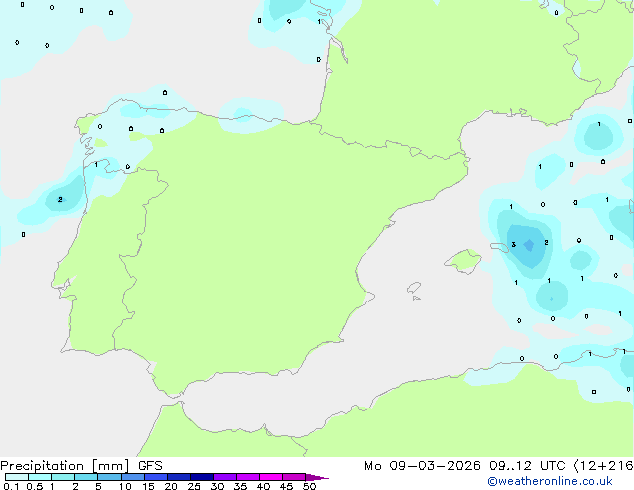Click the '09..12 UTC' time text
This screenshot has height=490, width=634.
coord(527,466)
